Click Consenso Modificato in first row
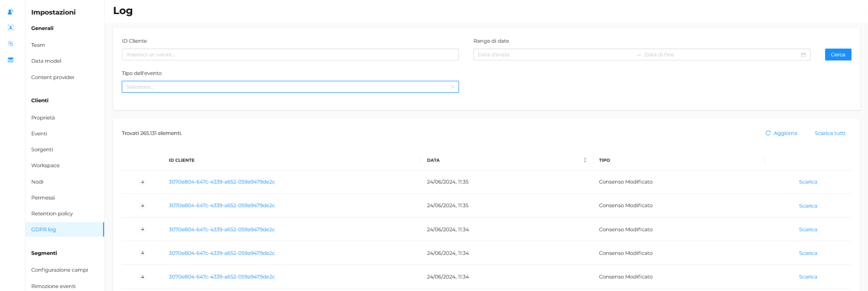 point(626,182)
